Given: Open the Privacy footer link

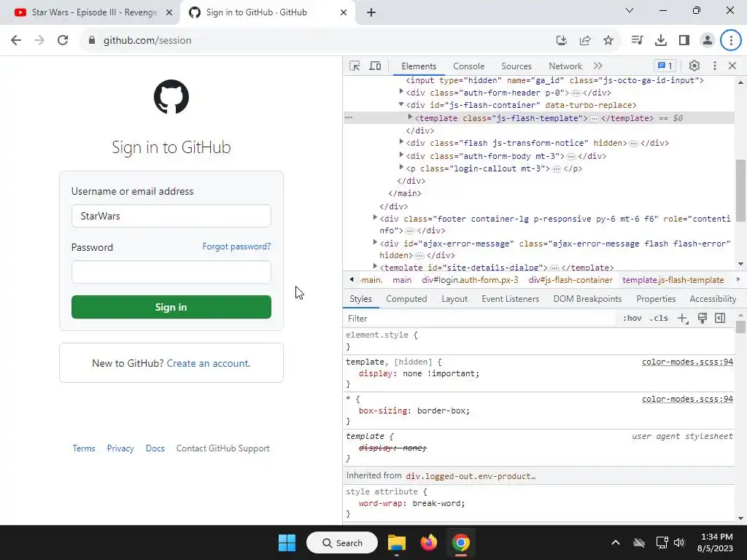Looking at the screenshot, I should click(x=120, y=448).
